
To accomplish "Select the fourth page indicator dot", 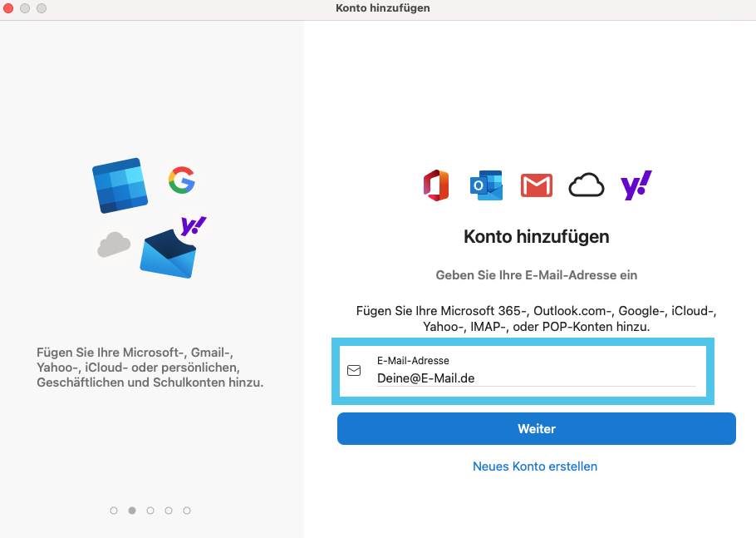I will 169,511.
